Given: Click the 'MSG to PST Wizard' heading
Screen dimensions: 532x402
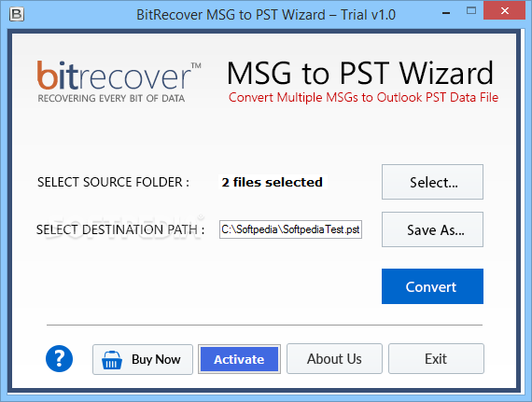Looking at the screenshot, I should (x=360, y=73).
